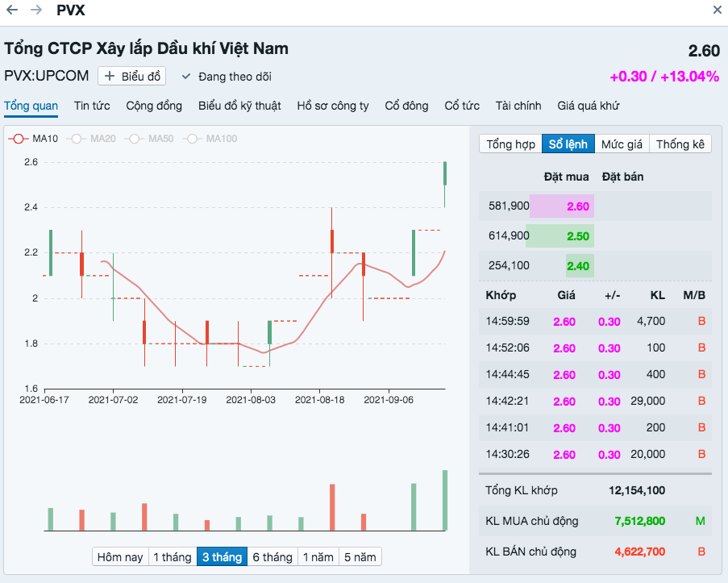Set chart range to 5 năm
The width and height of the screenshot is (728, 583).
(360, 557)
